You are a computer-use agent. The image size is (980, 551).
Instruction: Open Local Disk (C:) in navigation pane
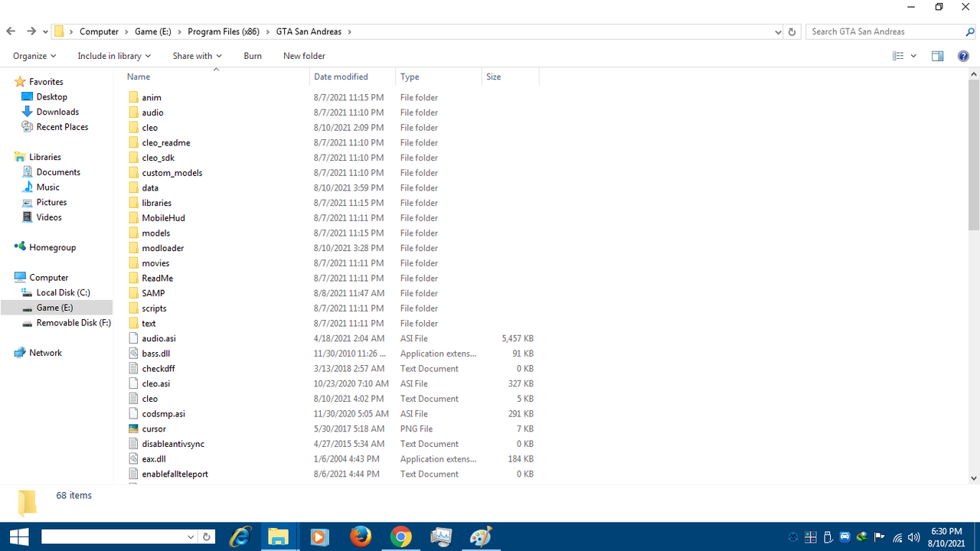point(63,292)
